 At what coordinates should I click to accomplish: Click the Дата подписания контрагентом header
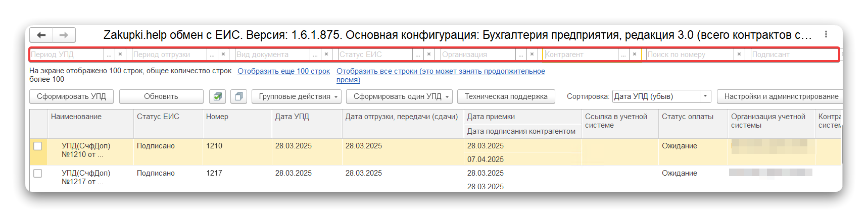(523, 131)
